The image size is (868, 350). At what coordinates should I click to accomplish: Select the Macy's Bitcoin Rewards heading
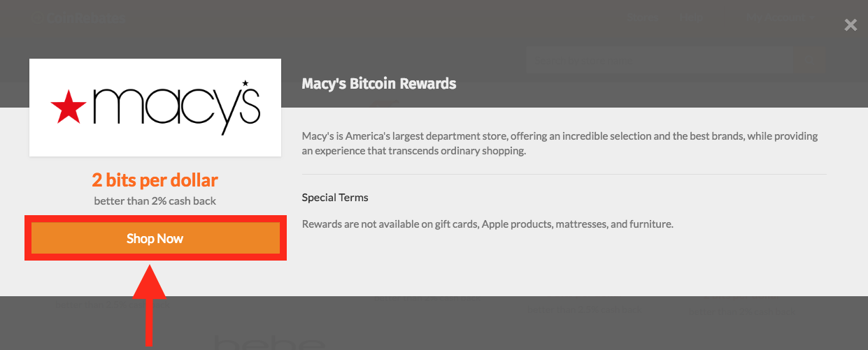(379, 84)
